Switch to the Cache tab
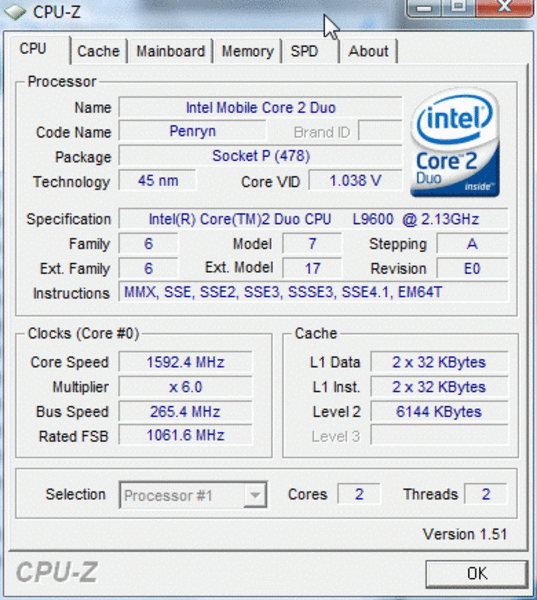The height and width of the screenshot is (600, 537). [x=98, y=51]
